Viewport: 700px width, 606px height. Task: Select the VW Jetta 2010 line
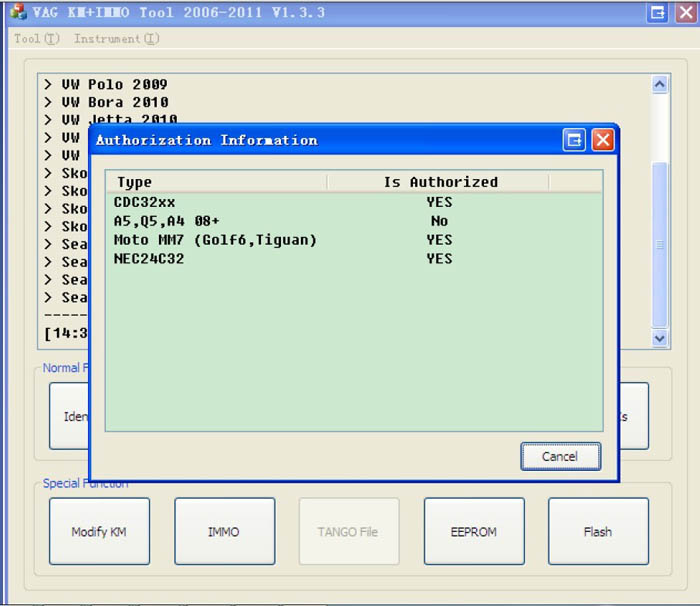tap(111, 119)
